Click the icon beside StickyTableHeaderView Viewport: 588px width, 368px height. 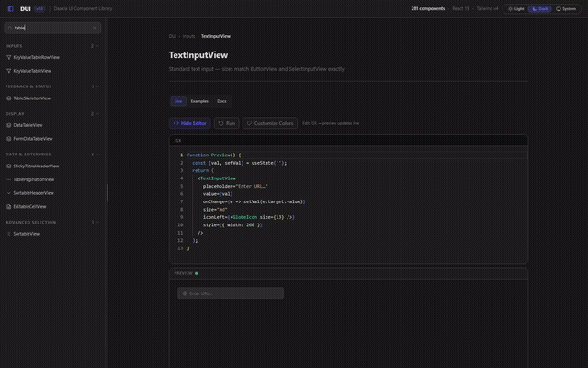(8, 166)
